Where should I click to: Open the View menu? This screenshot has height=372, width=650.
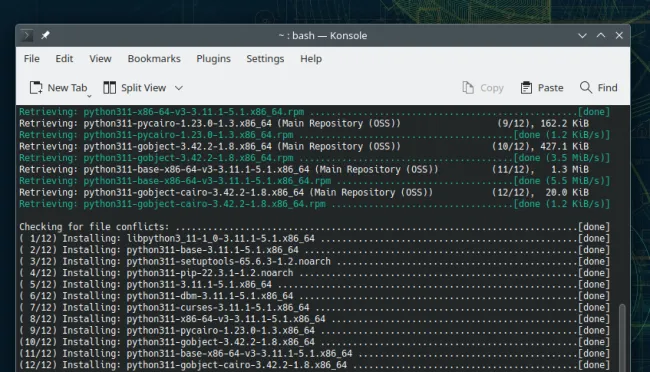[x=100, y=58]
